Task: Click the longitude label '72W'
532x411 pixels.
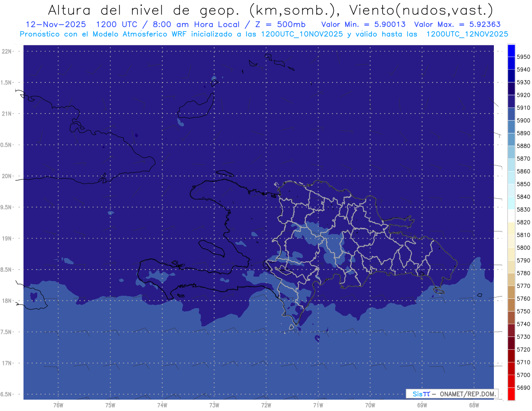Action: point(266,405)
